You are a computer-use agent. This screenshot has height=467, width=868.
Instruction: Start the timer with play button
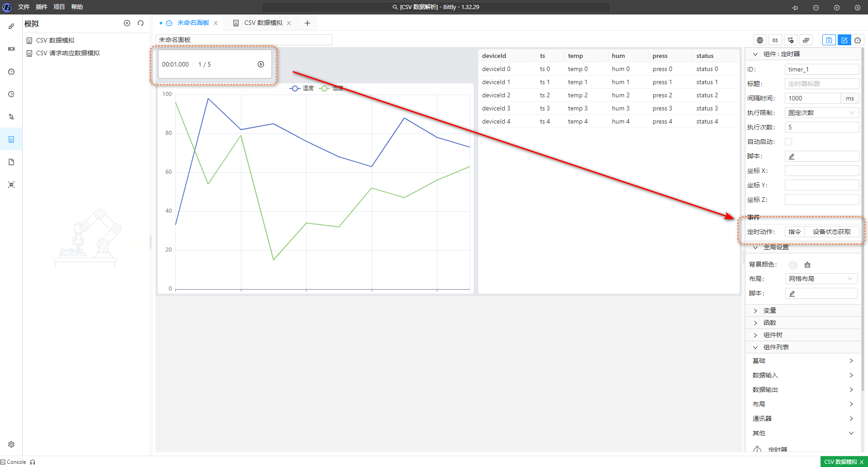(x=261, y=64)
